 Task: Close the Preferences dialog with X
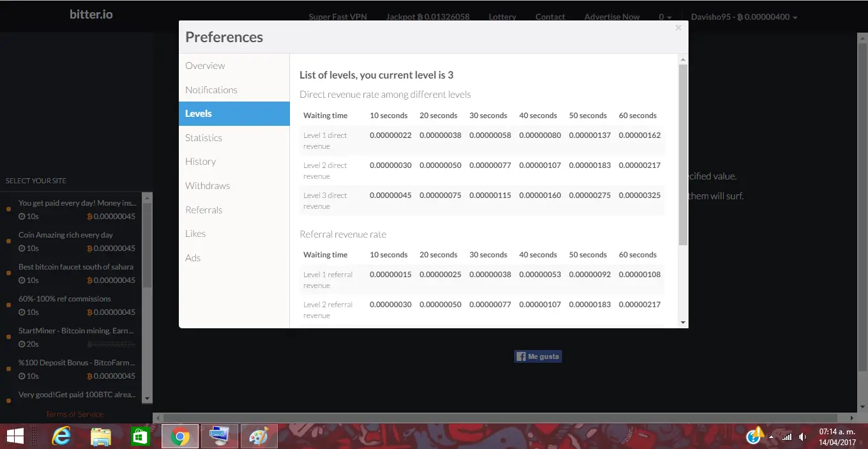pyautogui.click(x=678, y=27)
